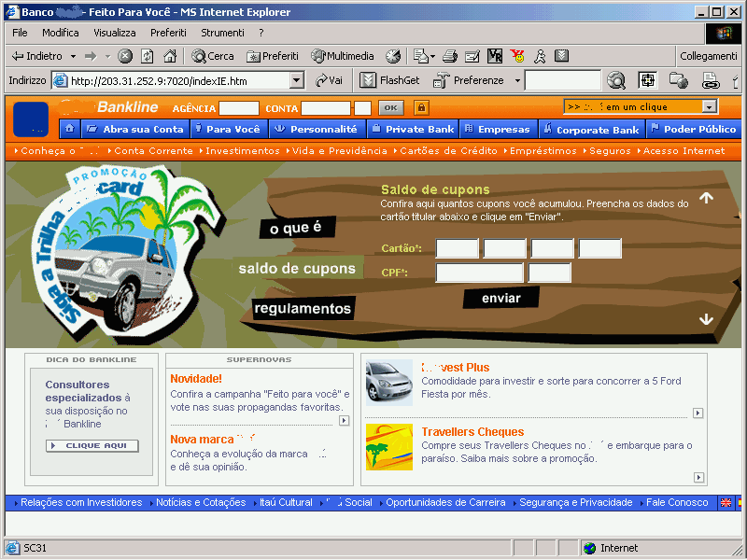Click the UK flag language icon
The width and height of the screenshot is (747, 560).
(x=726, y=503)
